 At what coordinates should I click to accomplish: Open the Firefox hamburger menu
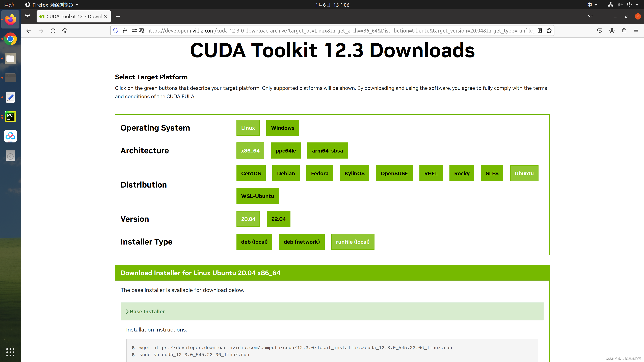636,31
